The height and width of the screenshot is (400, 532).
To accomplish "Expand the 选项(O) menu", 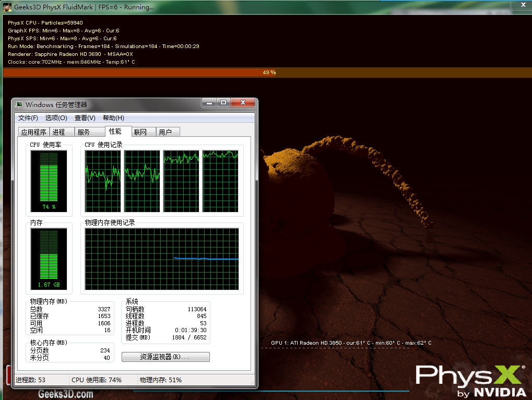I will tap(56, 118).
